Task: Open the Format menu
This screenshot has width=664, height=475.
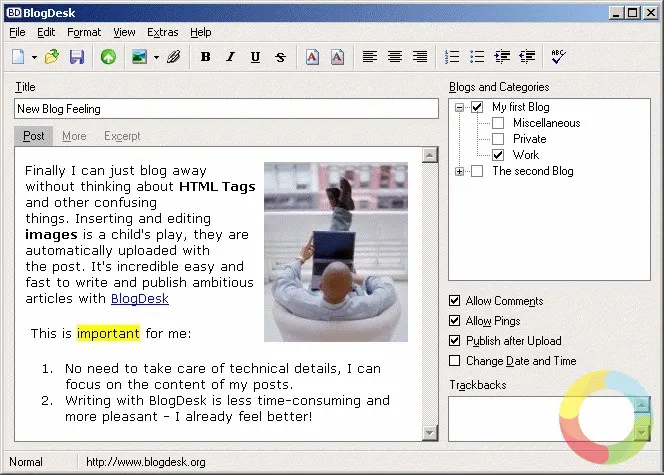Action: (84, 32)
